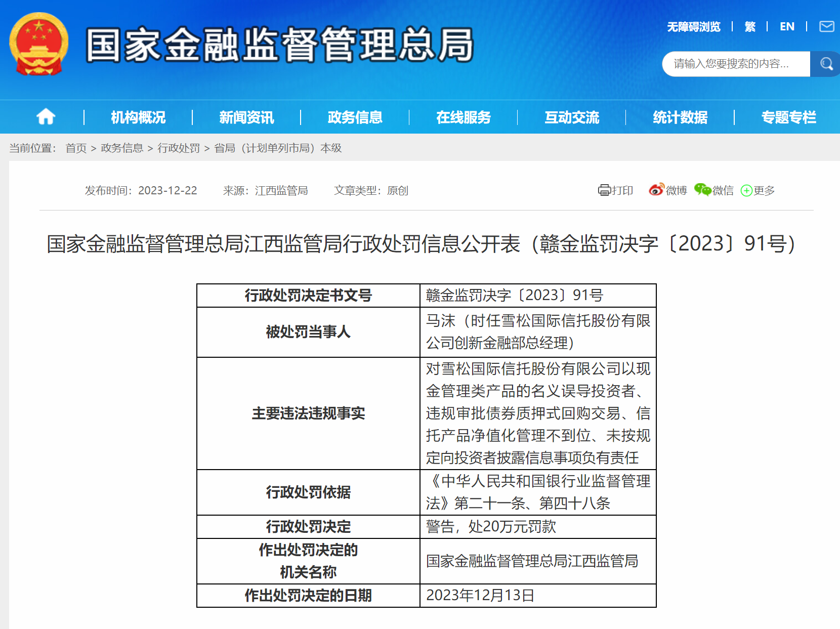Click the 行政处罚决定 header cell
The width and height of the screenshot is (840, 629).
(308, 527)
